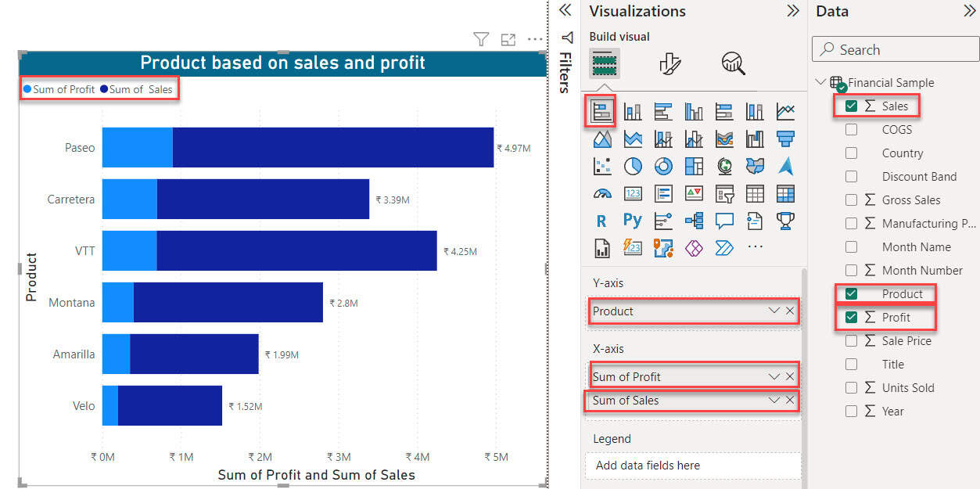Uncheck the Product field checkbox
Screen dimensions: 980x489
tap(852, 293)
